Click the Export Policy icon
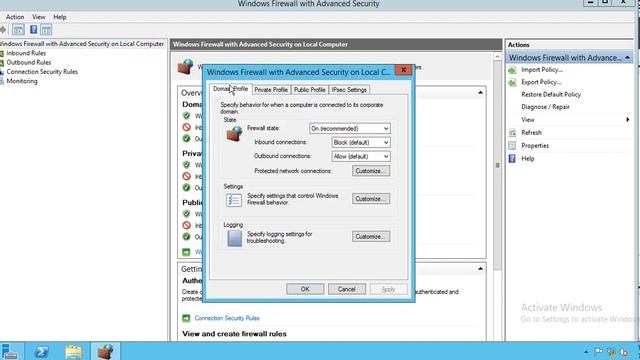Screen dimensions: 640x360 (x=512, y=82)
